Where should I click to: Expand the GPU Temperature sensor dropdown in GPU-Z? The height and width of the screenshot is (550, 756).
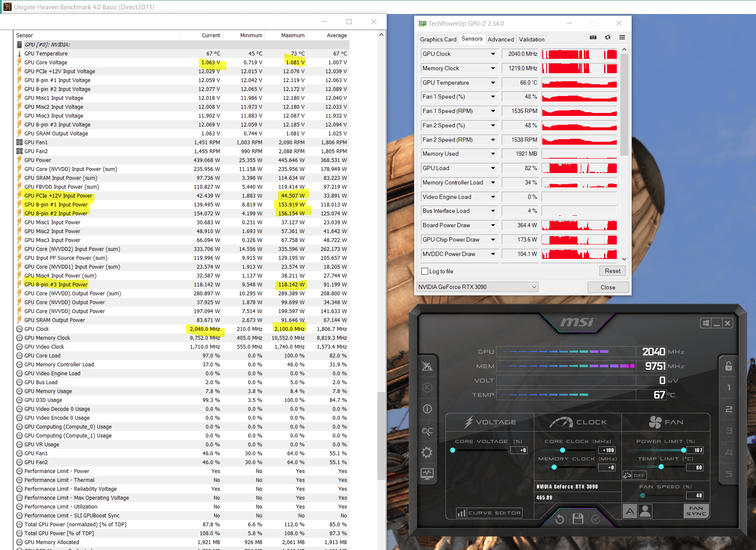[493, 83]
